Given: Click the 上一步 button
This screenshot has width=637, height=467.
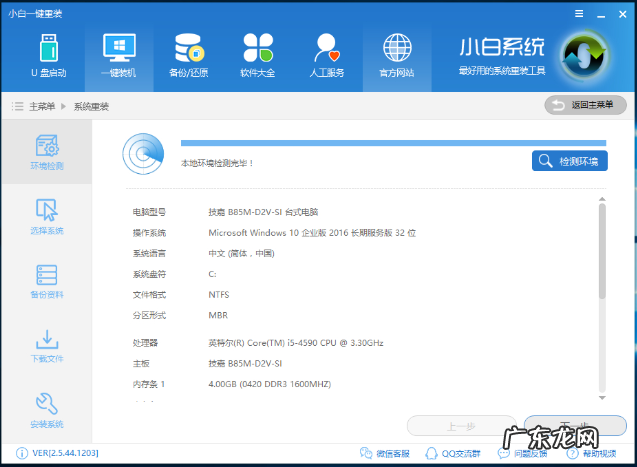Looking at the screenshot, I should [462, 426].
